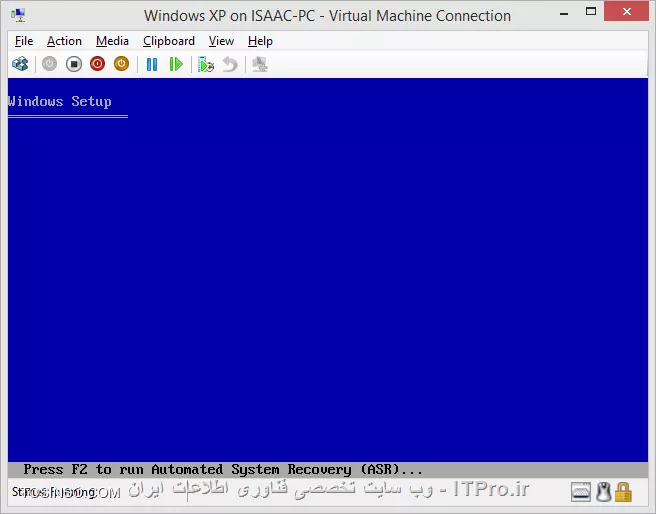656x514 pixels.
Task: Open the View menu
Action: (x=221, y=41)
